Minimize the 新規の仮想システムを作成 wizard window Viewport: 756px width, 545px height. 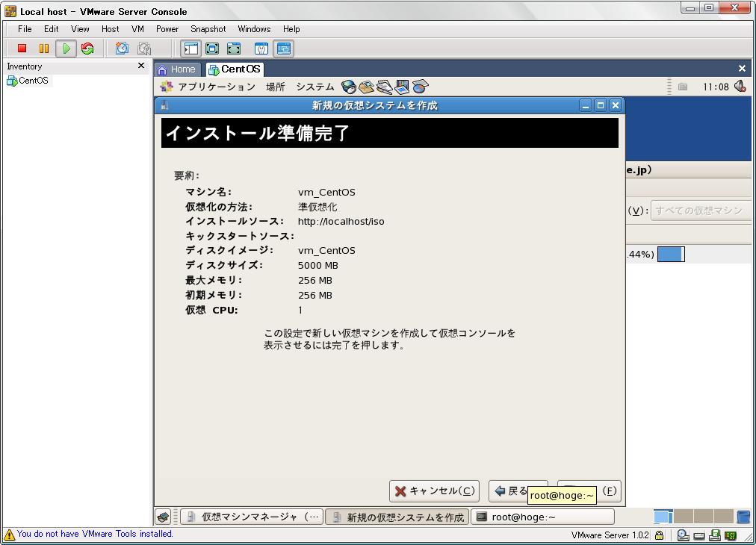click(586, 105)
